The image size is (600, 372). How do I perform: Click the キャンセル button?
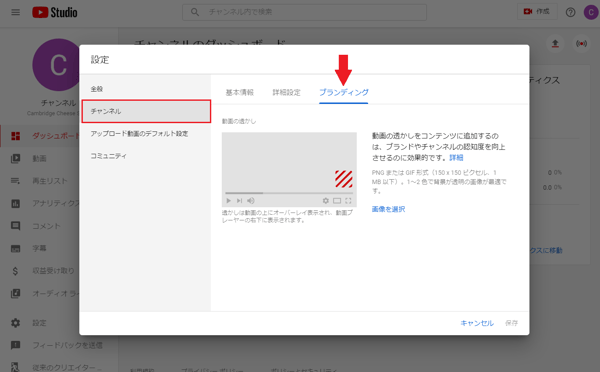pos(477,323)
